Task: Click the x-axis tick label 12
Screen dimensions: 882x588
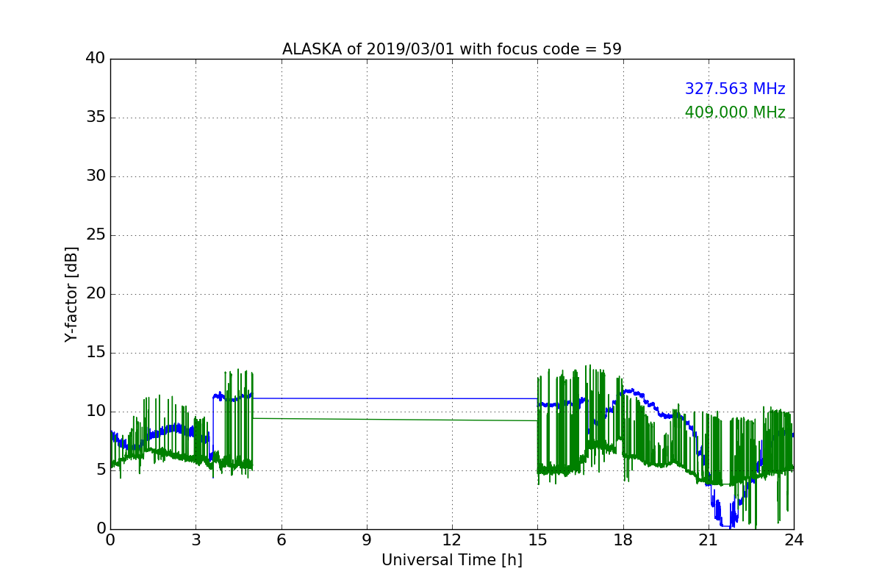Action: (452, 540)
